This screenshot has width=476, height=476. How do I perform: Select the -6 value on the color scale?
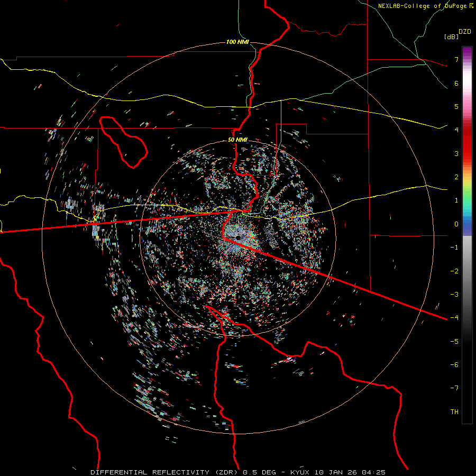(454, 365)
